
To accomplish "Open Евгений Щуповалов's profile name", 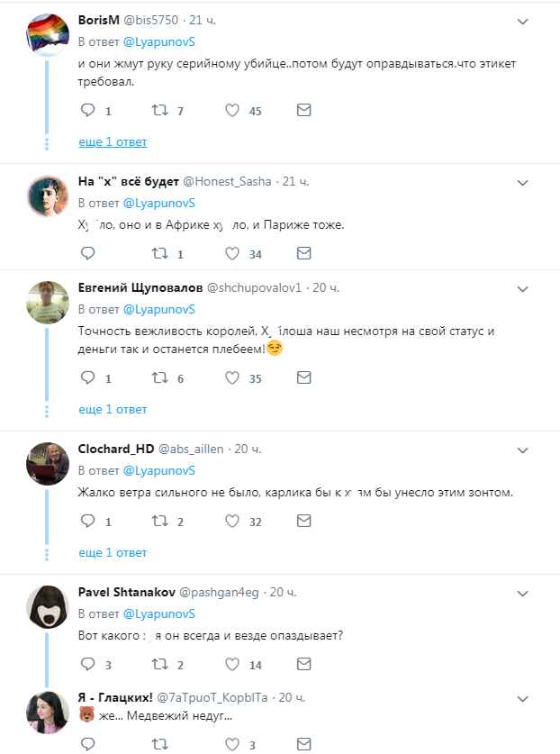I will 140,287.
